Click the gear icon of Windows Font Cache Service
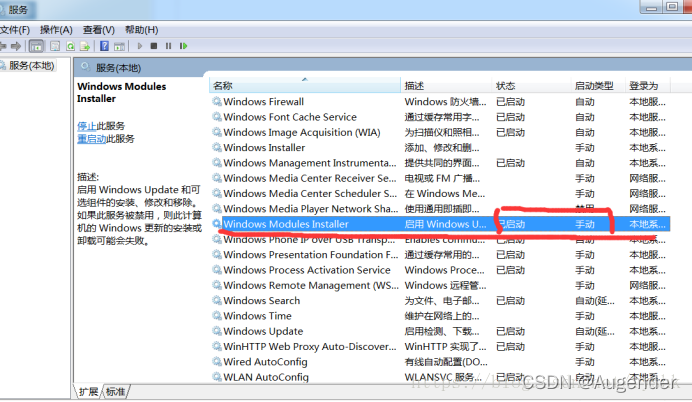 (x=217, y=117)
